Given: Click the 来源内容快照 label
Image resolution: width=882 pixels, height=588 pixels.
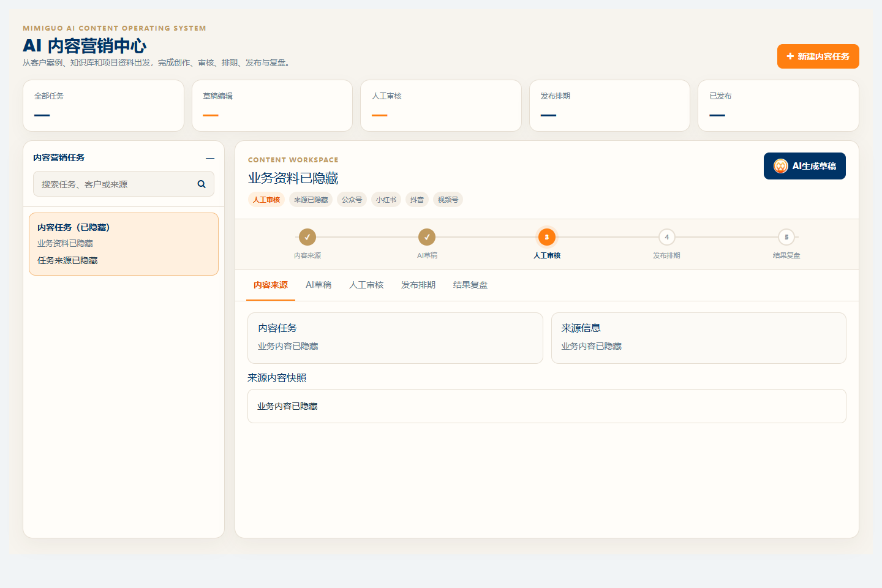Looking at the screenshot, I should coord(277,378).
